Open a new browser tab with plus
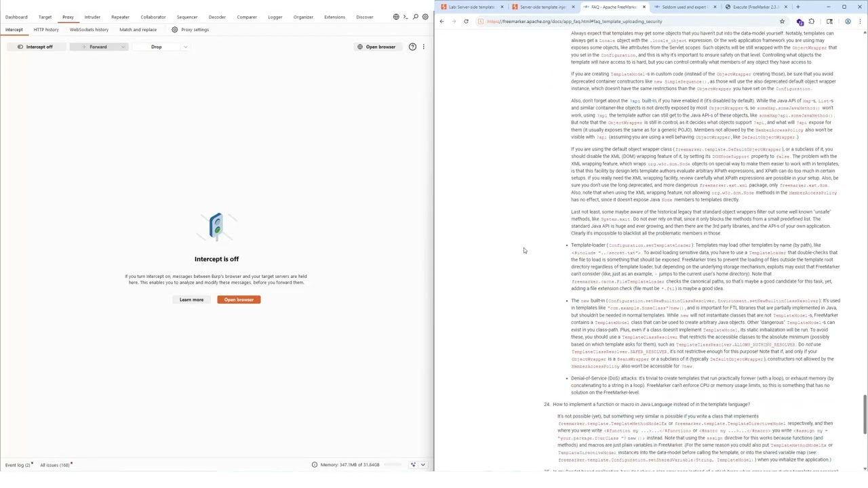Image resolution: width=868 pixels, height=488 pixels. [797, 7]
